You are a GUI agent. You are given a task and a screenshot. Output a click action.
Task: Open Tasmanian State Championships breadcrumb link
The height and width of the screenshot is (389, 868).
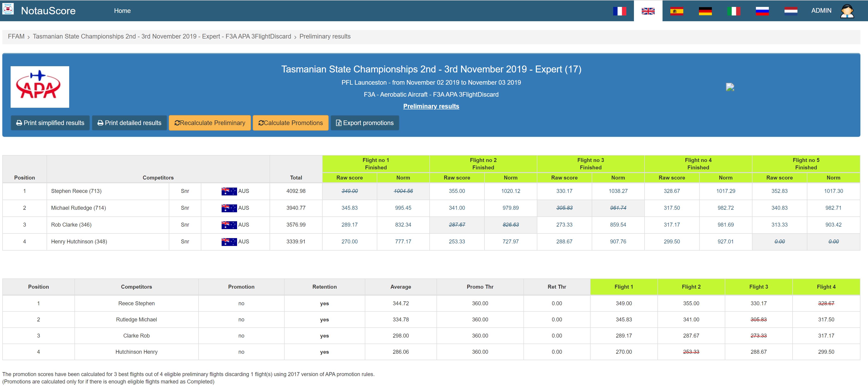click(162, 36)
